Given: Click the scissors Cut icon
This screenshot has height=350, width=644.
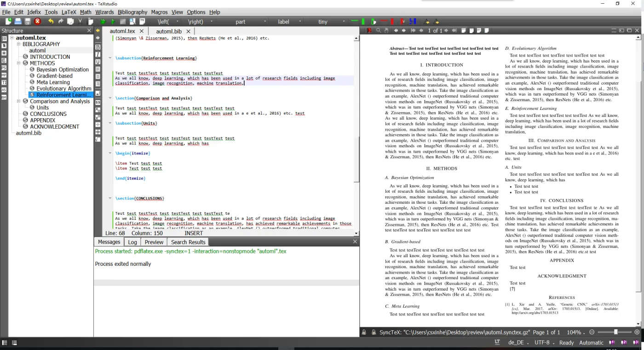Looking at the screenshot, I should 80,21.
